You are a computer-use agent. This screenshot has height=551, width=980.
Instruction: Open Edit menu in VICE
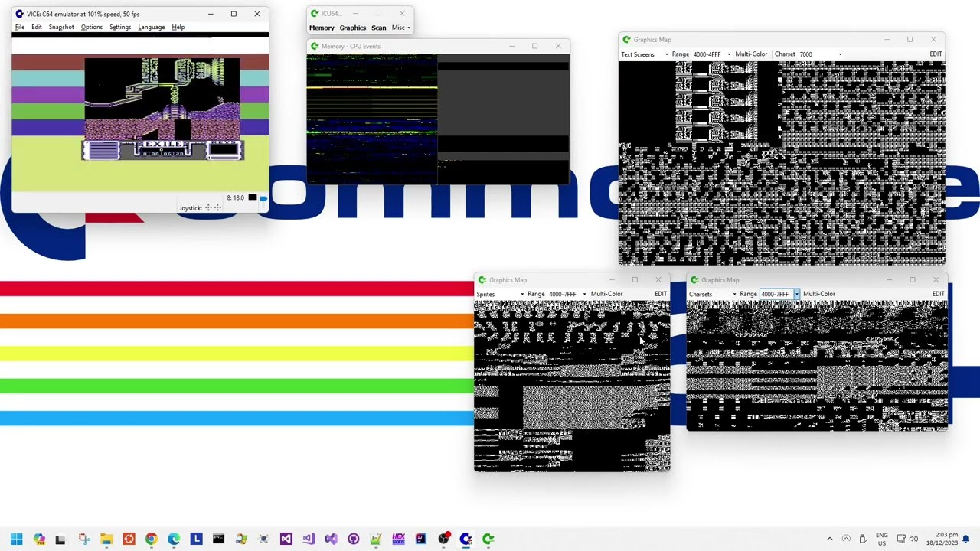coord(37,27)
